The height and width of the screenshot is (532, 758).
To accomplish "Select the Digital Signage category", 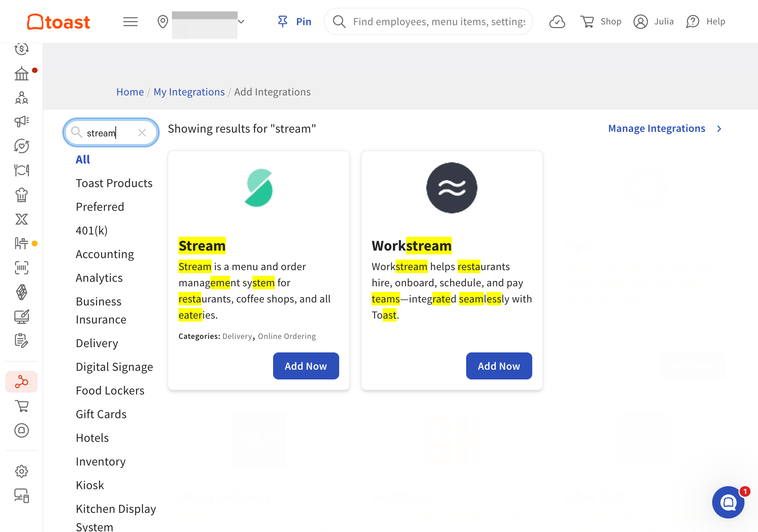I will (115, 367).
